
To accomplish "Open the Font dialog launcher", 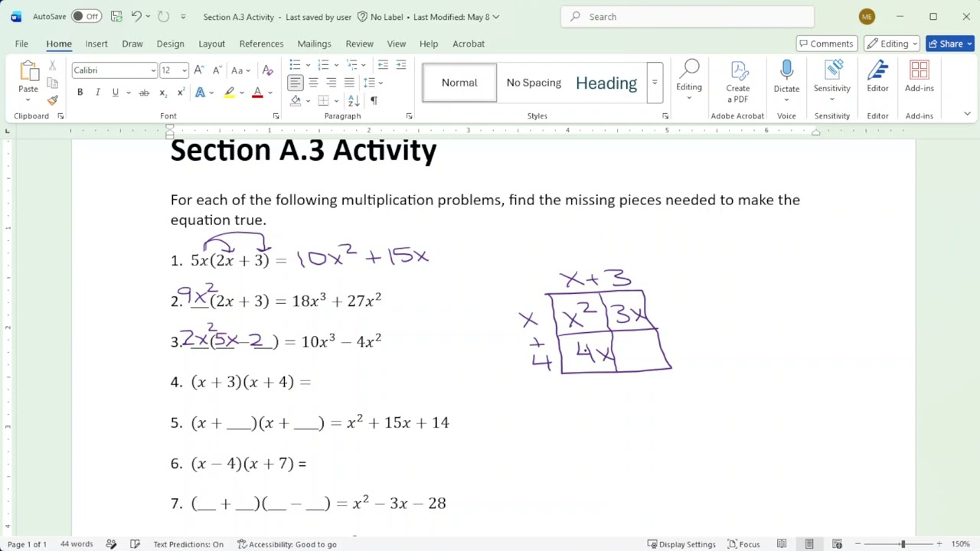I will click(276, 116).
